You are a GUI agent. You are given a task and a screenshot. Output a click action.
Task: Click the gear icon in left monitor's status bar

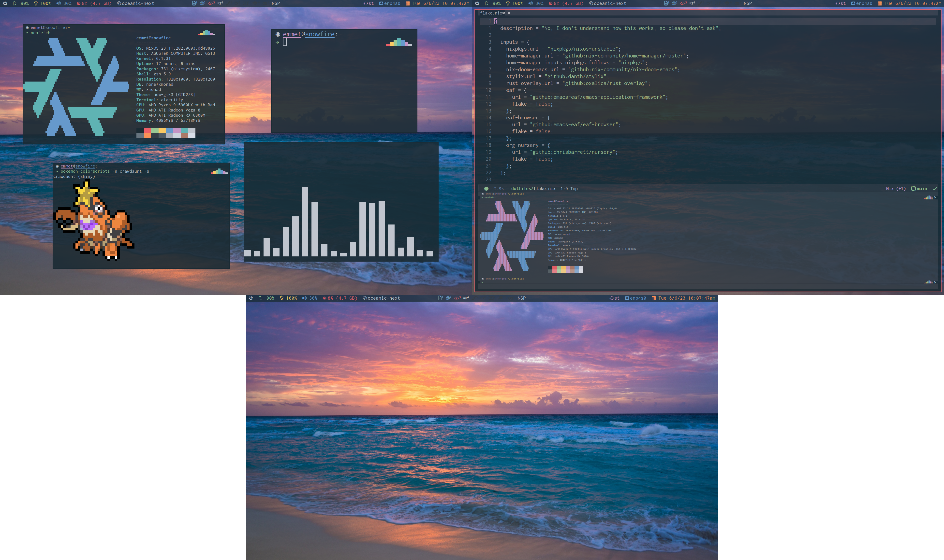(5, 3)
